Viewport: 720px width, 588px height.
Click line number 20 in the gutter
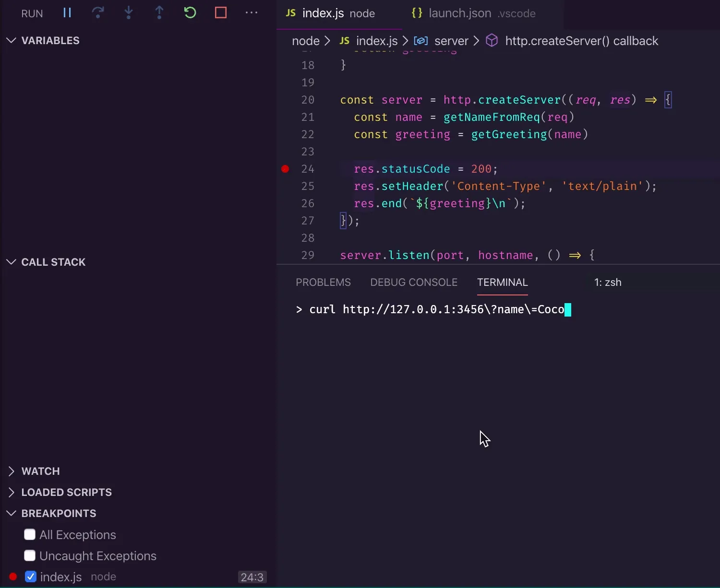[308, 100]
